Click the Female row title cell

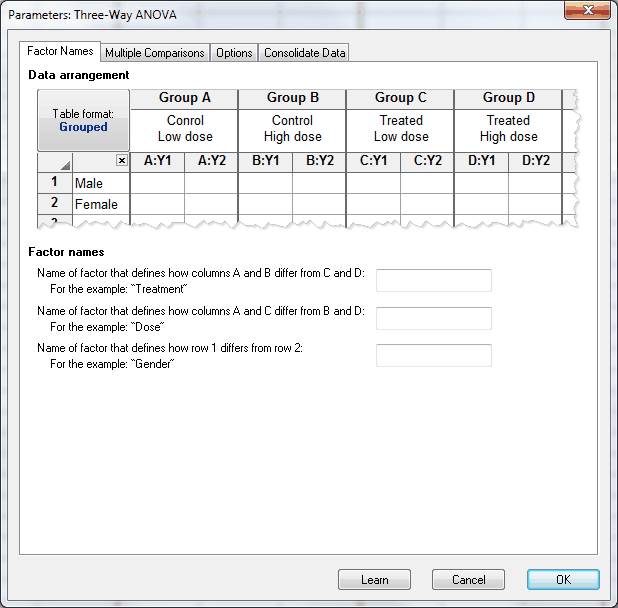(x=101, y=204)
